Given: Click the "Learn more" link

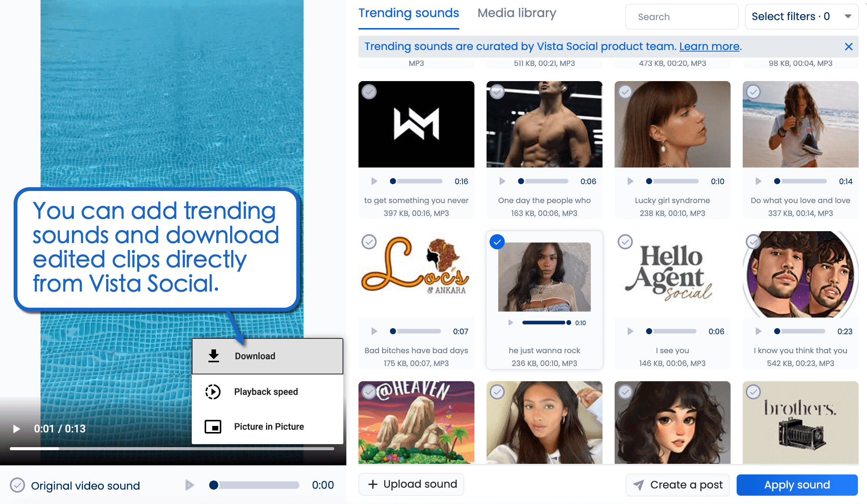Looking at the screenshot, I should [x=709, y=46].
